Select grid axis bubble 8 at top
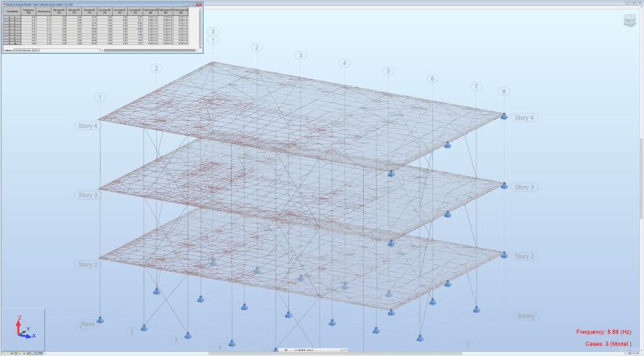The width and height of the screenshot is (644, 356). click(x=504, y=91)
